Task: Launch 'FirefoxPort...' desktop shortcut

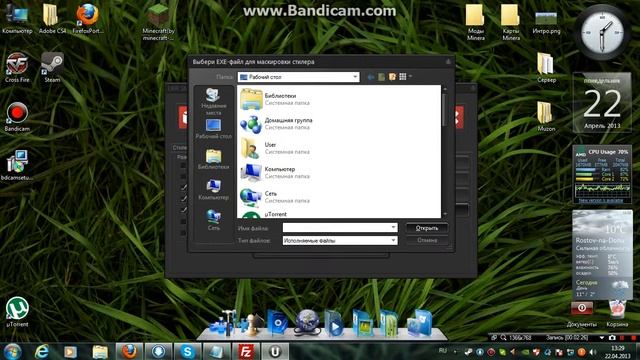Action: pyautogui.click(x=87, y=18)
